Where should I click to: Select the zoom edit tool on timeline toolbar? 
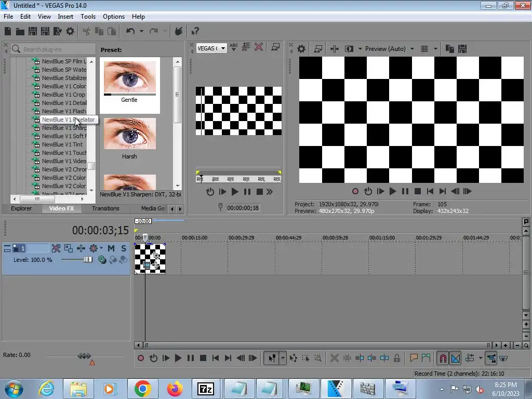318,358
